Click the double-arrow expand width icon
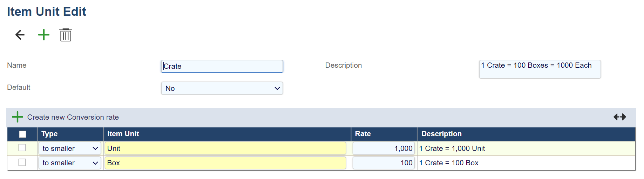Screen dimensions: 644x179 619,117
